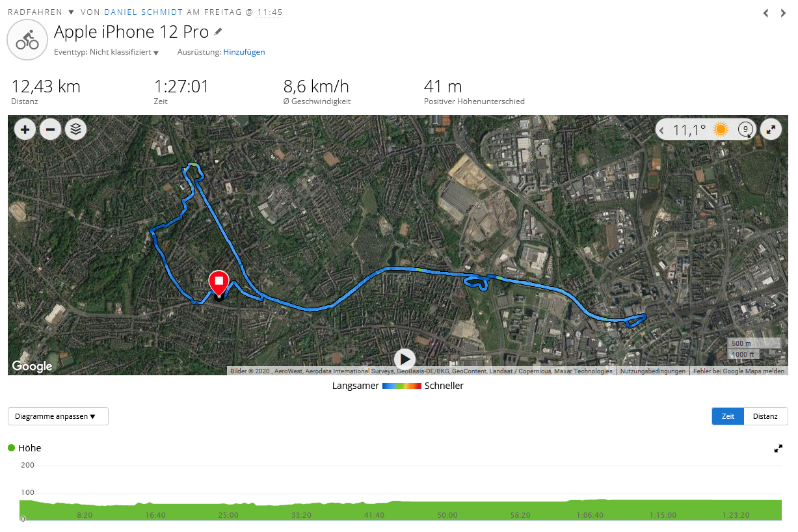
Task: Switch chart axis to Distanz
Action: [x=765, y=416]
